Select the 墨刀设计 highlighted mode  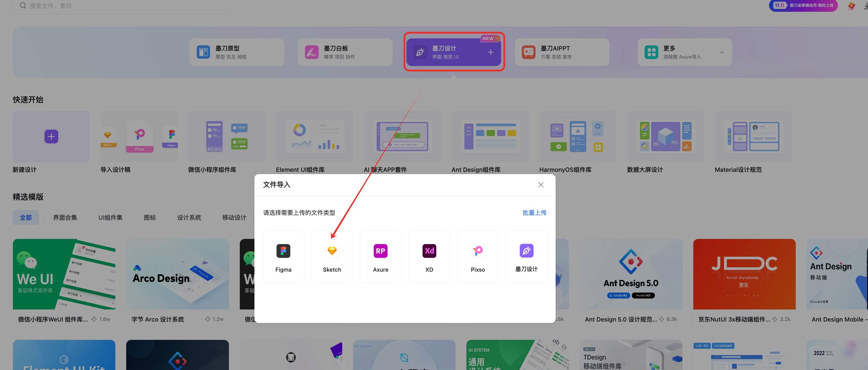[x=454, y=52]
